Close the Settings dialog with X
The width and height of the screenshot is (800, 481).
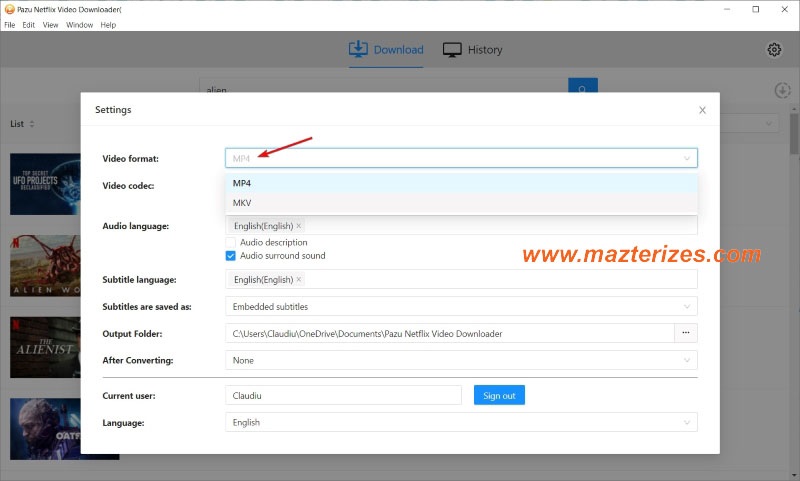(702, 110)
